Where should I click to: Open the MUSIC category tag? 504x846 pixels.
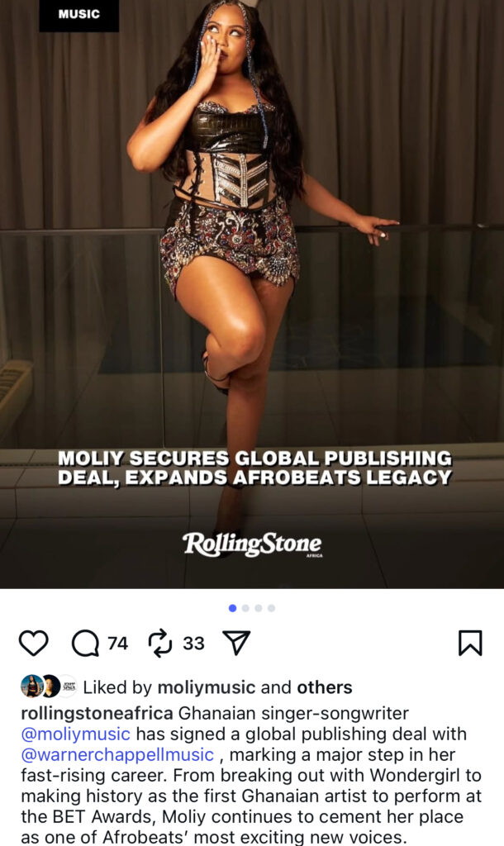tap(78, 15)
